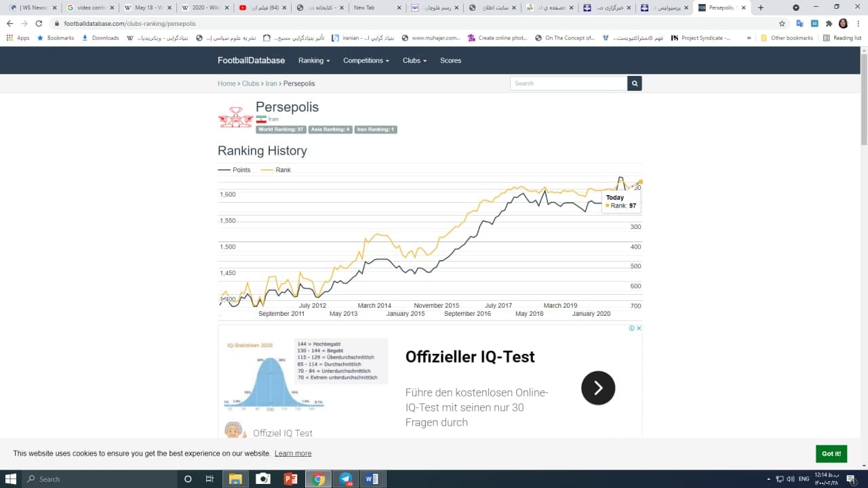Open the Camera app in taskbar
868x488 pixels.
coord(263,479)
